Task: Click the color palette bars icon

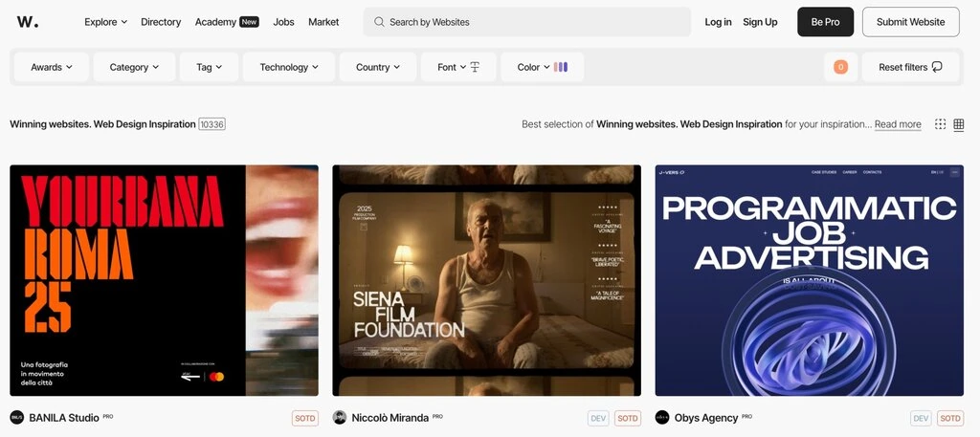Action: [x=561, y=67]
